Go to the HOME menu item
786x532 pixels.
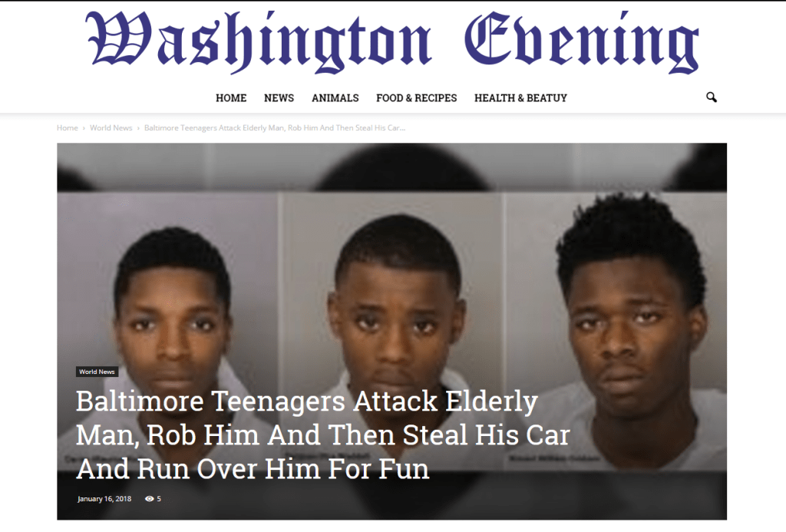coord(231,97)
